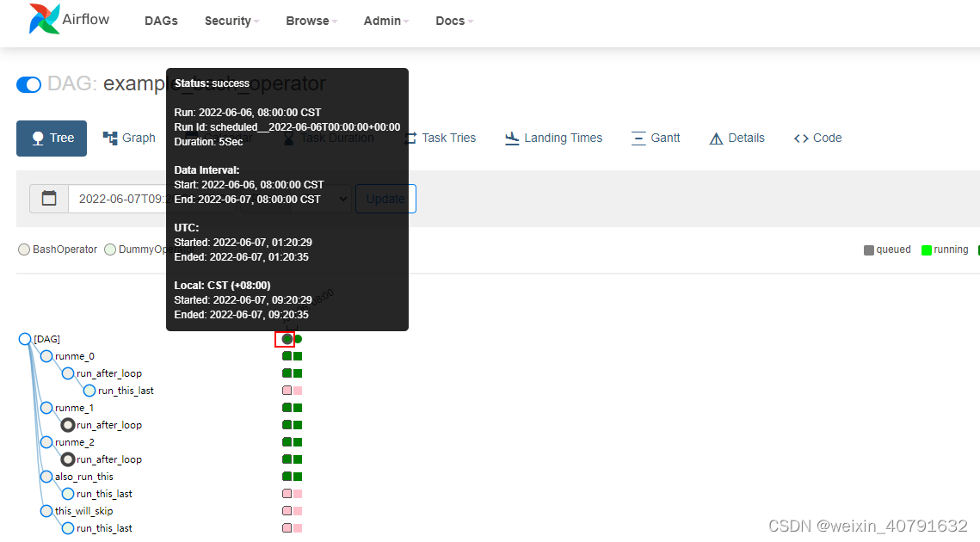The width and height of the screenshot is (980, 542).
Task: Click run_this_last node circle under this_will_skip
Action: click(67, 528)
